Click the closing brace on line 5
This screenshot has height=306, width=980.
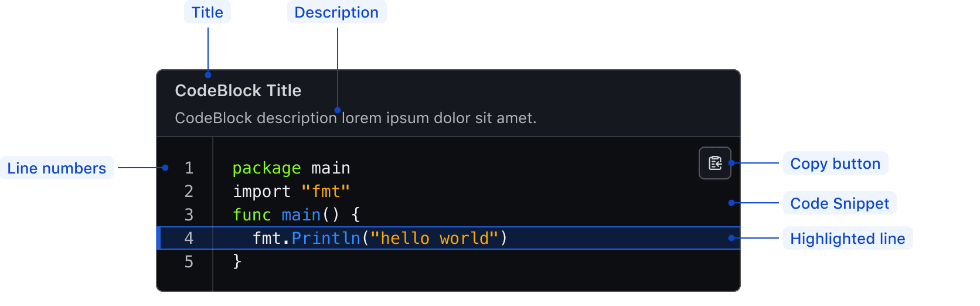pyautogui.click(x=237, y=261)
